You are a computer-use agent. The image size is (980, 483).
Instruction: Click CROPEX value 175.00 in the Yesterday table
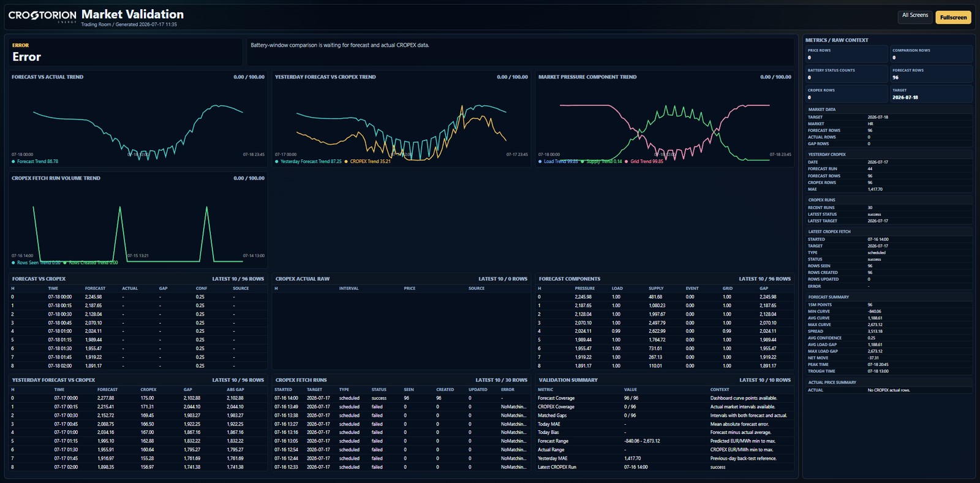147,398
